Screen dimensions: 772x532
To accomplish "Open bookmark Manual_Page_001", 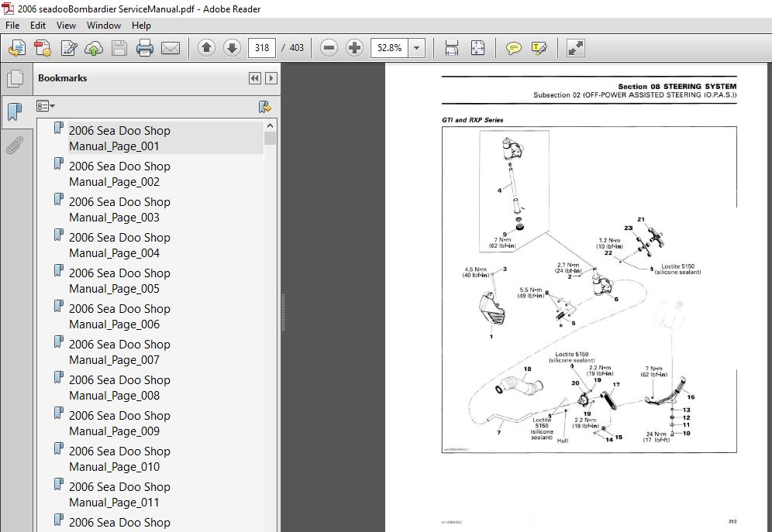I will coord(119,138).
